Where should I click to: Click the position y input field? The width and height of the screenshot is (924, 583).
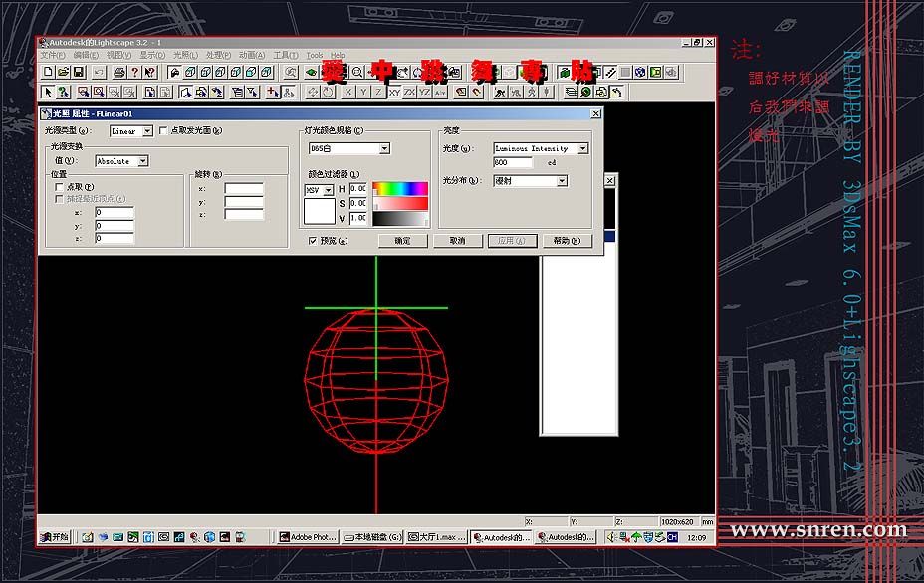[115, 226]
